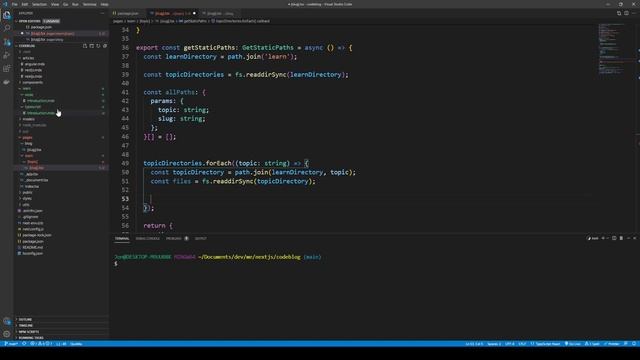
Task: Click the sync changes icon in status bar
Action: pos(24,344)
